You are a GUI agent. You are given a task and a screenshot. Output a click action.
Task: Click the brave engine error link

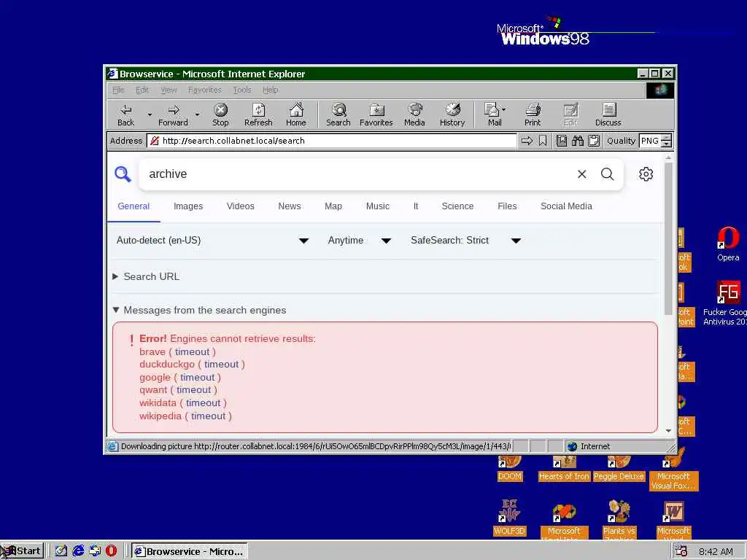152,352
